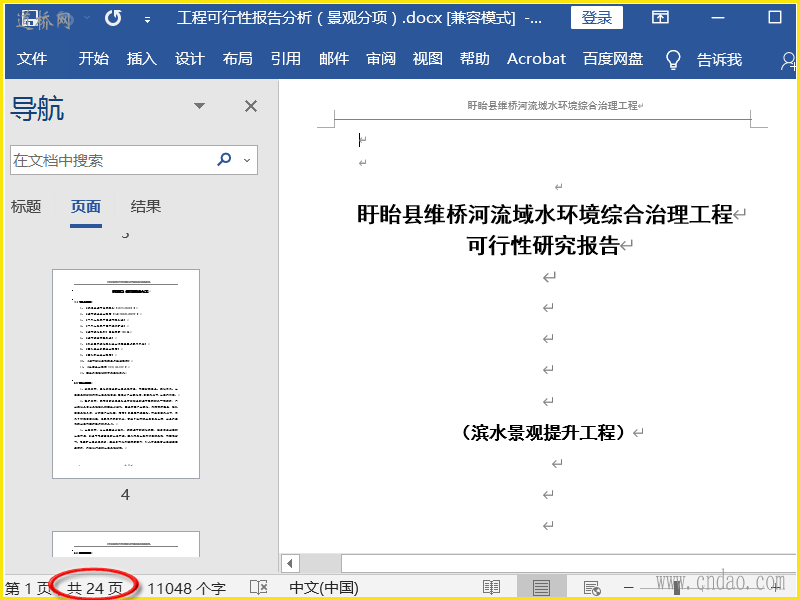
Task: Open the 布局 ribbon tab
Action: coord(237,59)
